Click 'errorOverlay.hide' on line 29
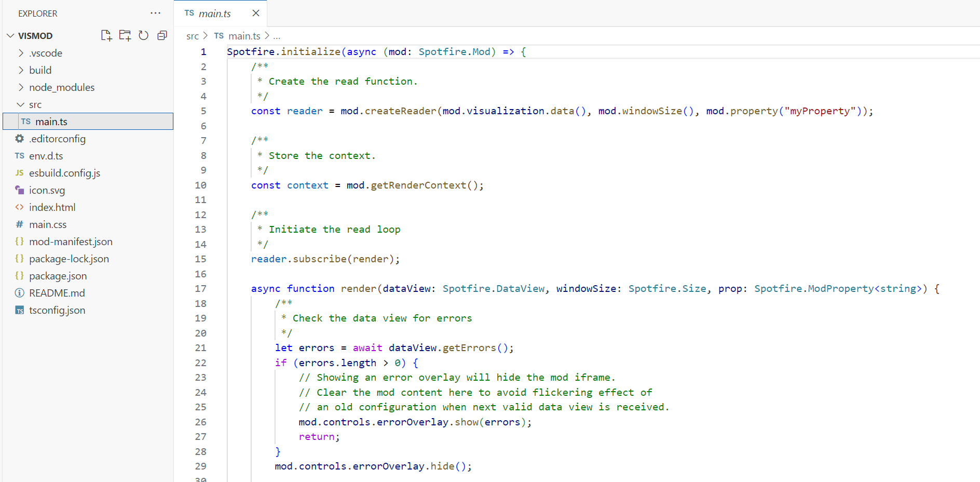 coord(404,466)
